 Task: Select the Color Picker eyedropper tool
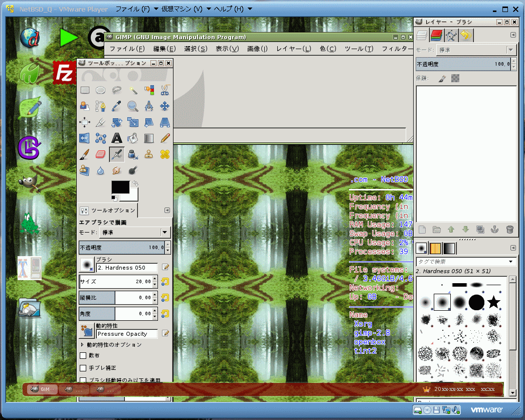point(117,106)
